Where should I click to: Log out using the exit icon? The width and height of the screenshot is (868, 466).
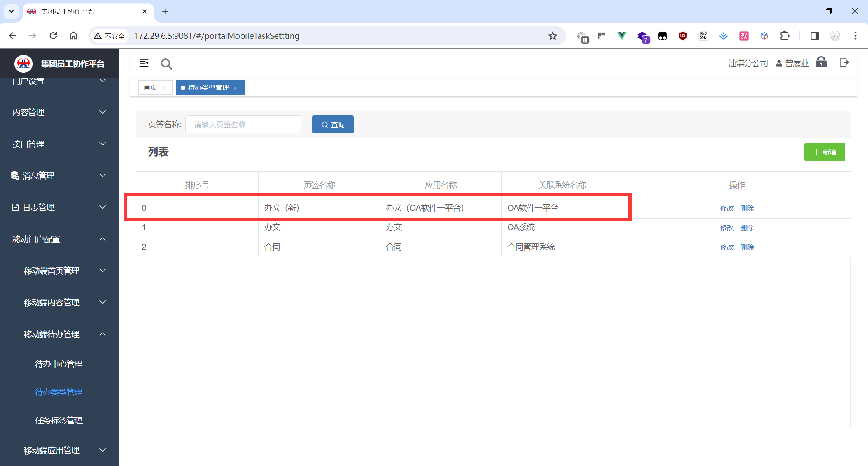pos(844,62)
